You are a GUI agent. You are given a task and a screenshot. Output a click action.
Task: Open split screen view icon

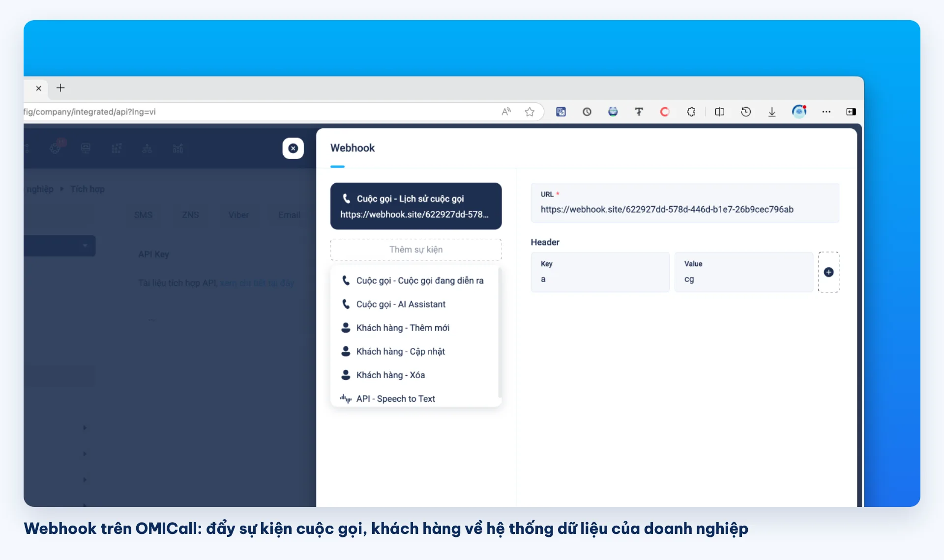click(720, 112)
